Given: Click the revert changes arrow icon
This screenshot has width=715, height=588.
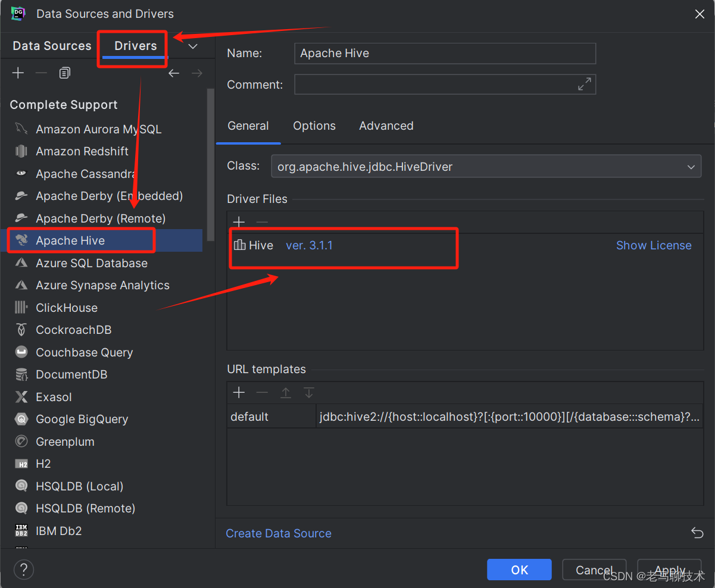Looking at the screenshot, I should pos(697,533).
